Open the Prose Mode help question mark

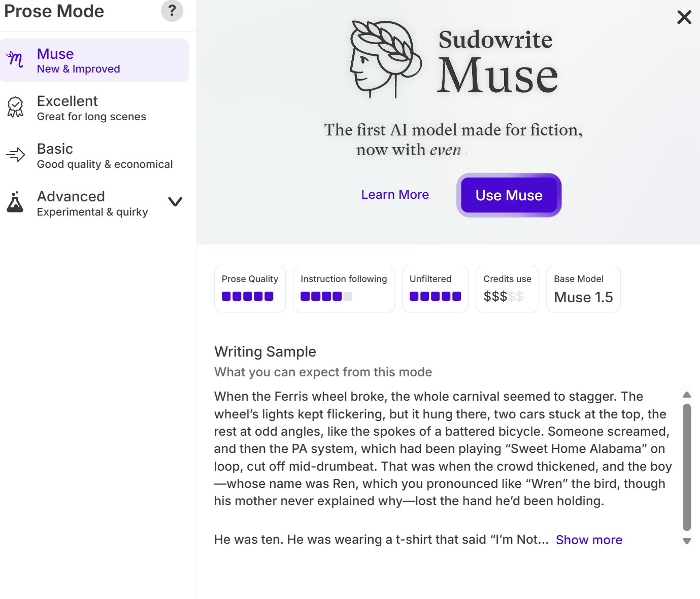(172, 11)
